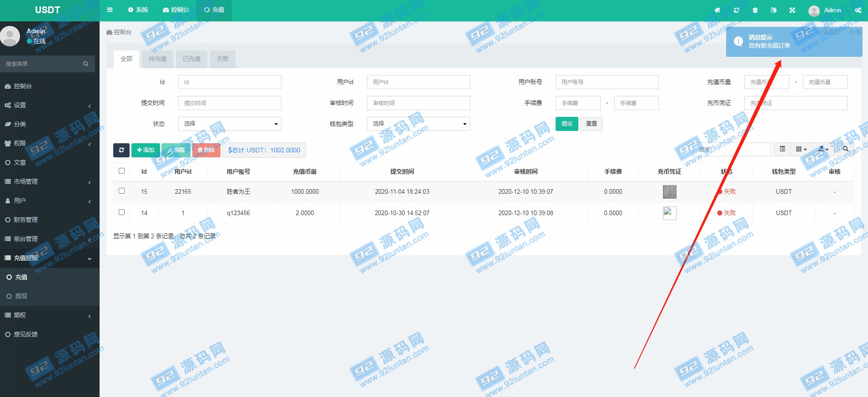Open the columns grid dropdown
This screenshot has height=397, width=868.
click(x=801, y=149)
